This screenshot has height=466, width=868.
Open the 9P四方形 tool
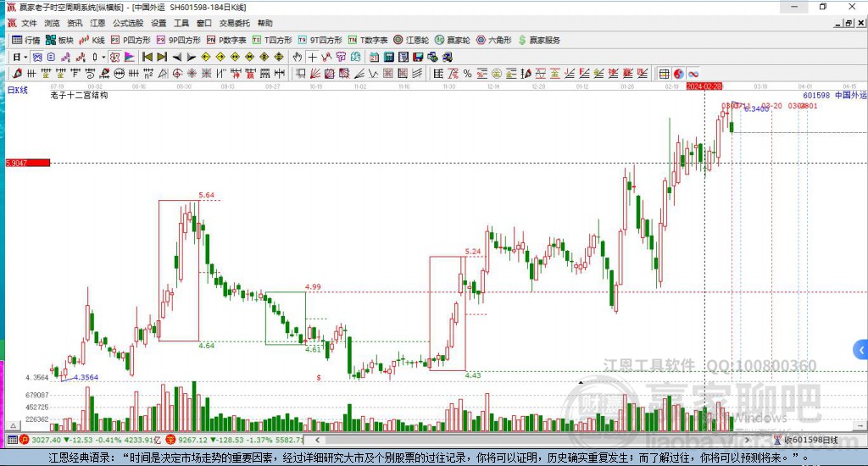(x=178, y=40)
